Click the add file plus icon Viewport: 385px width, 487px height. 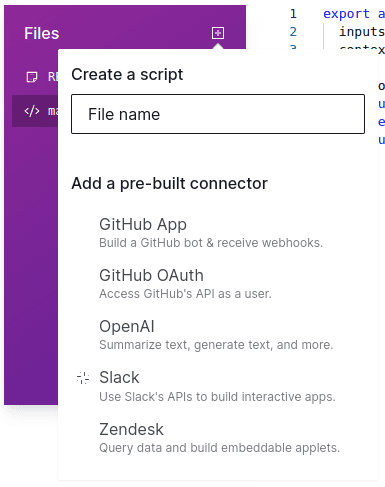click(x=218, y=33)
